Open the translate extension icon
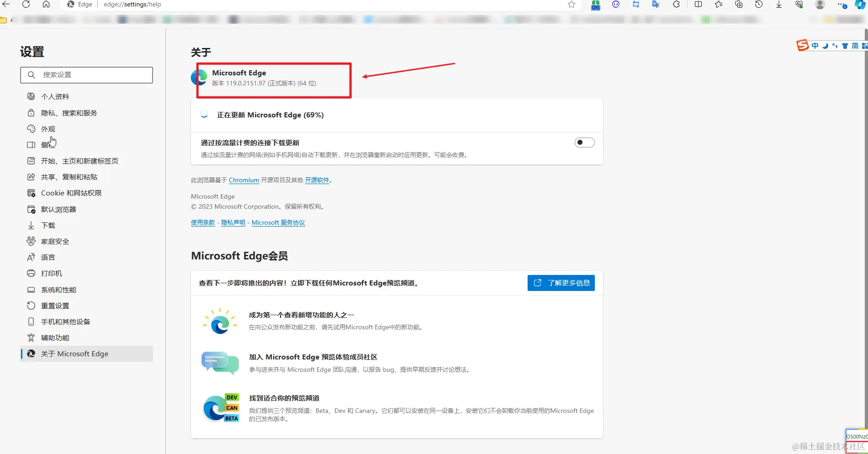 [656, 4]
